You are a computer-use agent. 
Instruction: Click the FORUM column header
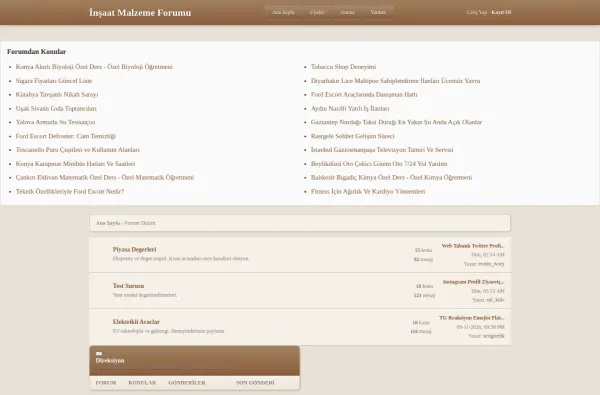point(106,383)
